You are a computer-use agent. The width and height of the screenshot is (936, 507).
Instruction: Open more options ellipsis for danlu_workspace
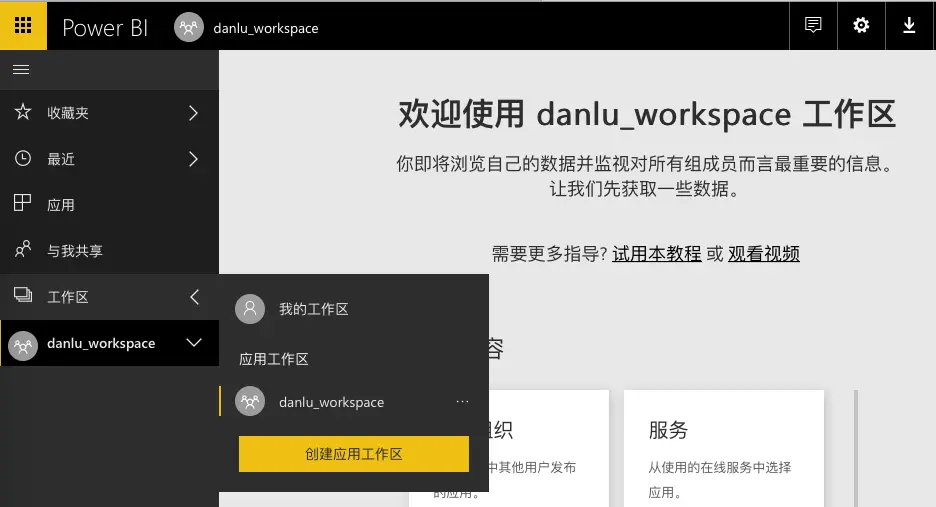click(462, 402)
